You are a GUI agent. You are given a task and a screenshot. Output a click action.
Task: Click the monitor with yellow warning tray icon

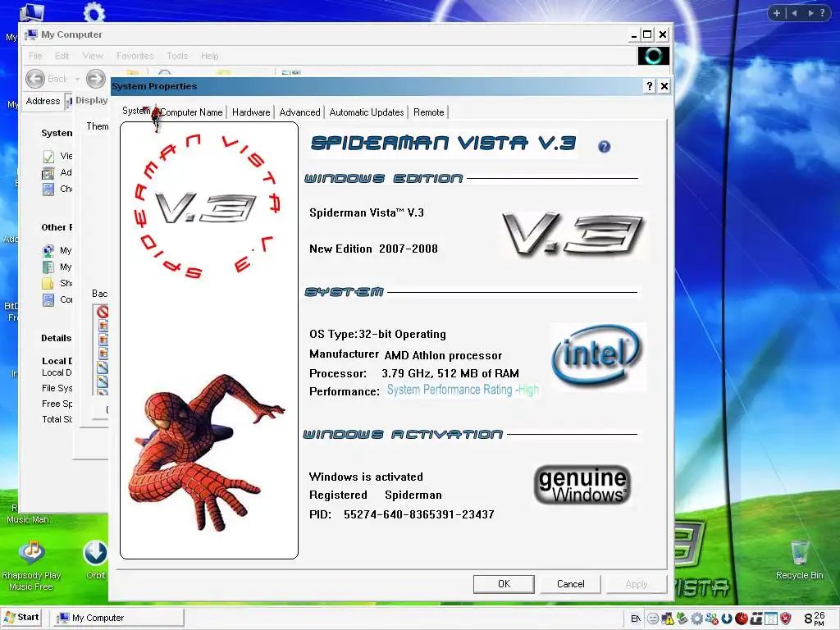(x=668, y=619)
